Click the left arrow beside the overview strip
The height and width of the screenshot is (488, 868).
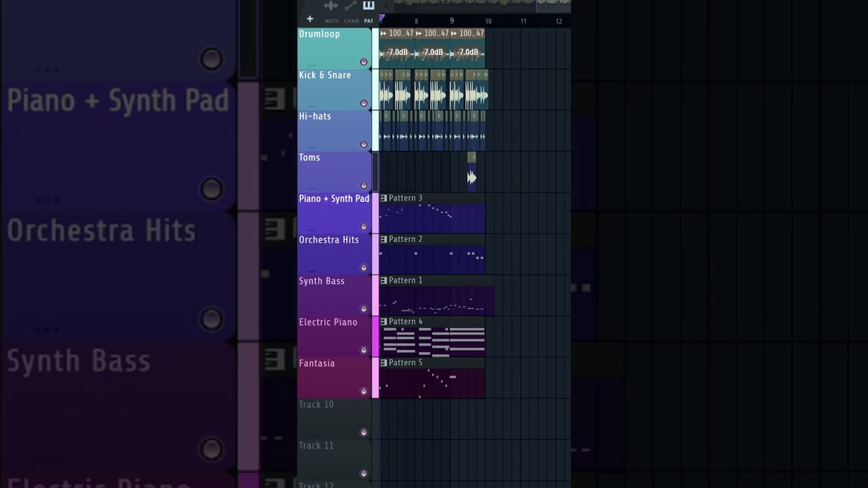387,5
